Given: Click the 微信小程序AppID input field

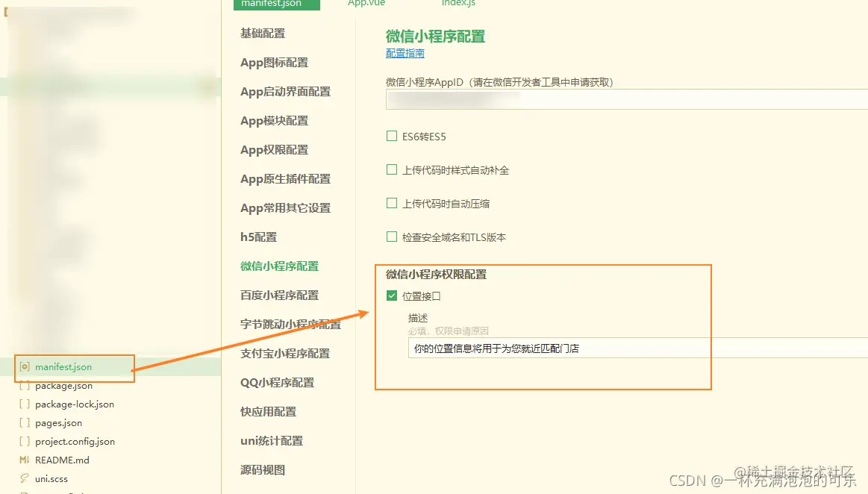Looking at the screenshot, I should click(627, 99).
